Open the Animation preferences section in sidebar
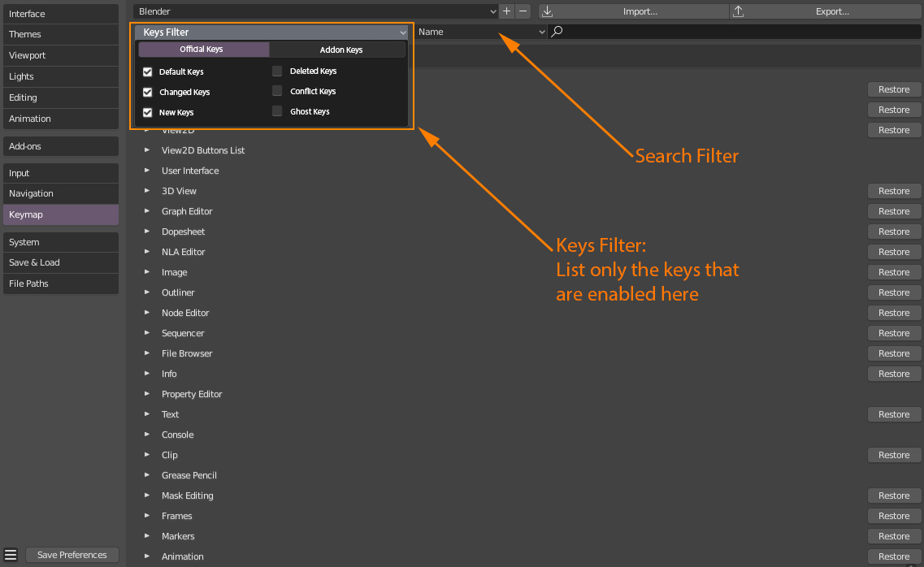924x567 pixels. point(61,119)
